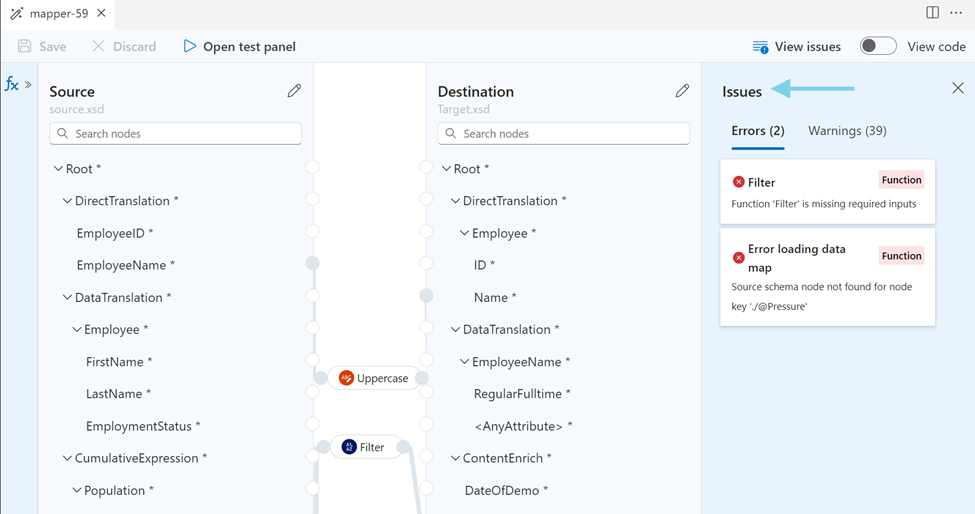Screen dimensions: 975x514
Task: Toggle the View code switch
Action: pos(878,46)
